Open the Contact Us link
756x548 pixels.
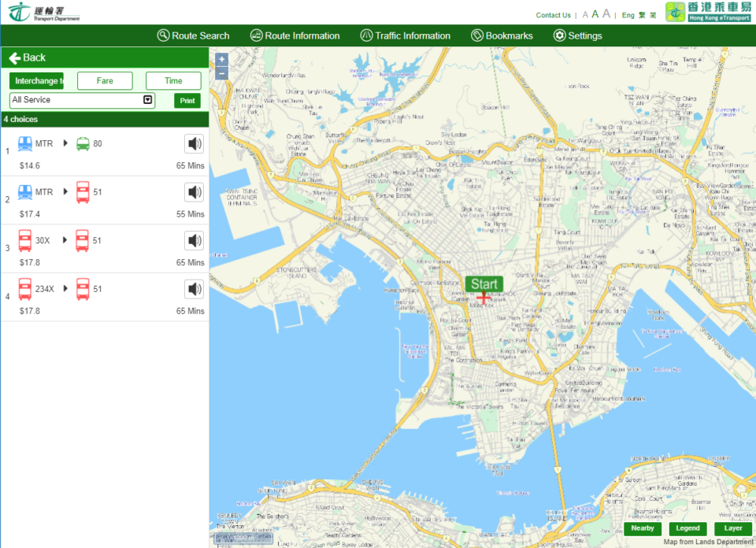(x=553, y=15)
